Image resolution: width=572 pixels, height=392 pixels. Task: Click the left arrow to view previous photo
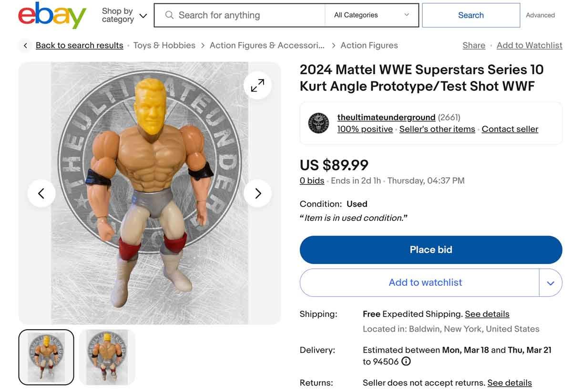pos(41,193)
